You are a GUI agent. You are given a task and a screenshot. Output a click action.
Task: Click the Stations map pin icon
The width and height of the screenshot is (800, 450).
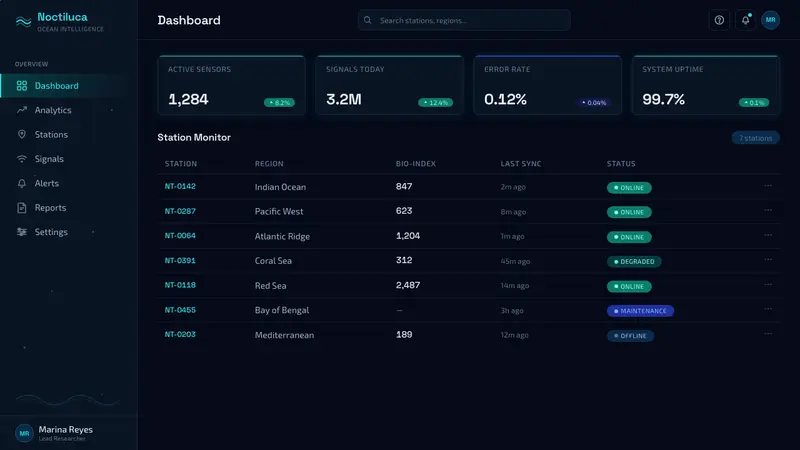click(21, 134)
